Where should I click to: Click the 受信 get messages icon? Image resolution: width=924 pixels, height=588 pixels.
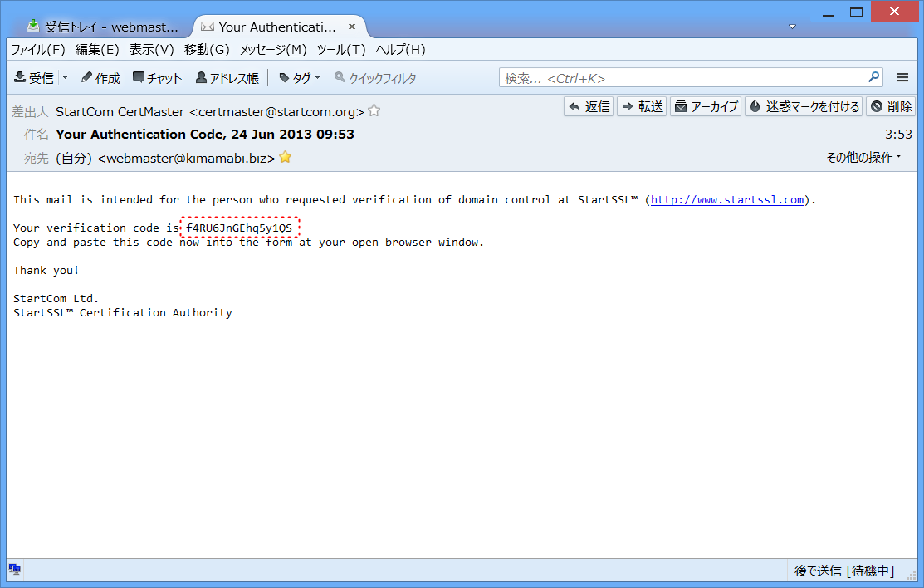33,78
